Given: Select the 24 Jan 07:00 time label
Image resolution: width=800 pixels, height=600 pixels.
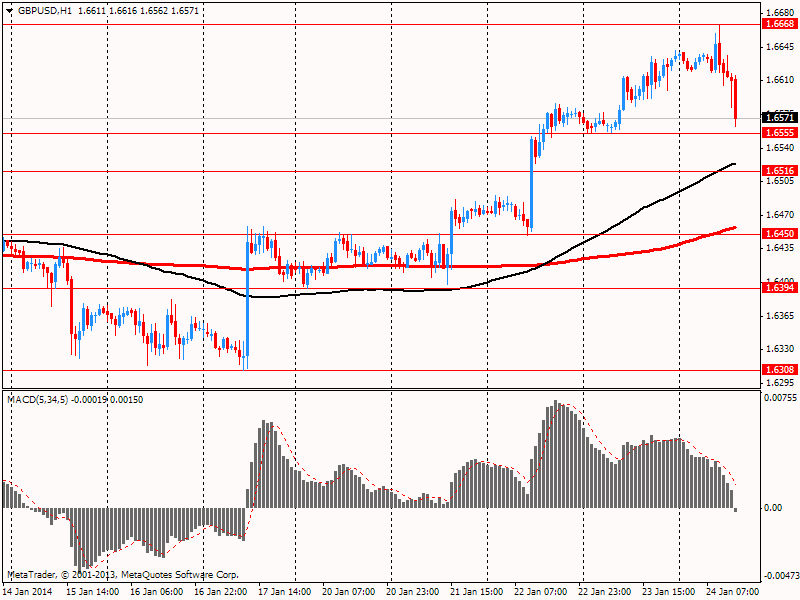Looking at the screenshot, I should (x=735, y=592).
